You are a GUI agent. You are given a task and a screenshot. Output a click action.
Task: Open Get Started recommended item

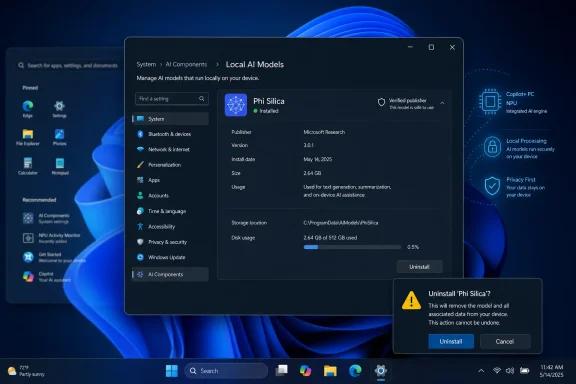click(x=54, y=257)
